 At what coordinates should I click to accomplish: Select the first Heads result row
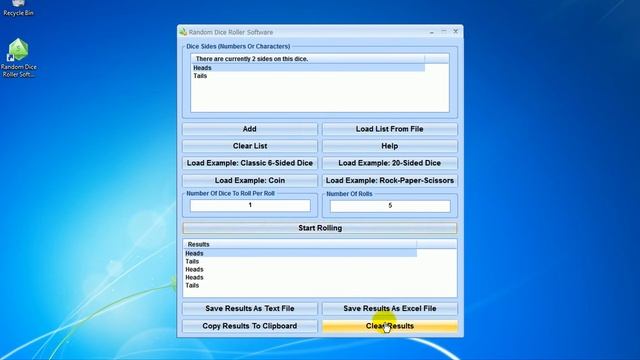300,253
